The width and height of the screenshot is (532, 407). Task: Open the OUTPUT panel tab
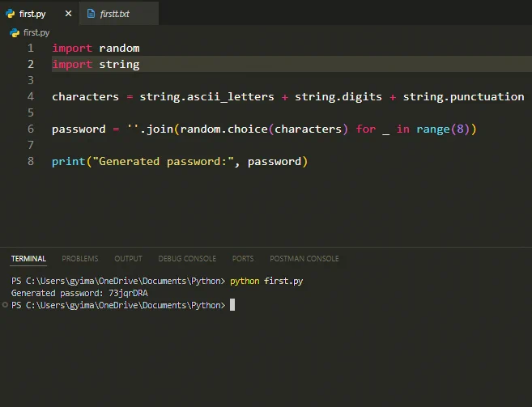[x=128, y=258]
